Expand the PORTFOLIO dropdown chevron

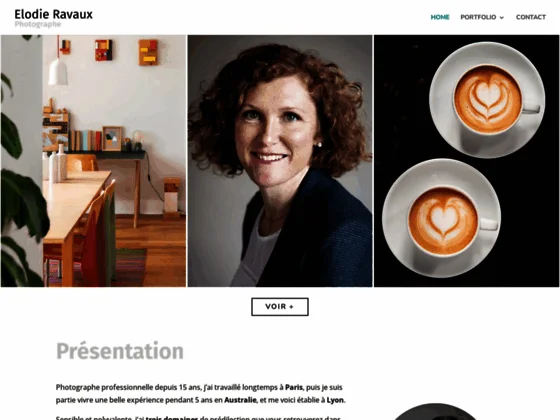point(501,18)
